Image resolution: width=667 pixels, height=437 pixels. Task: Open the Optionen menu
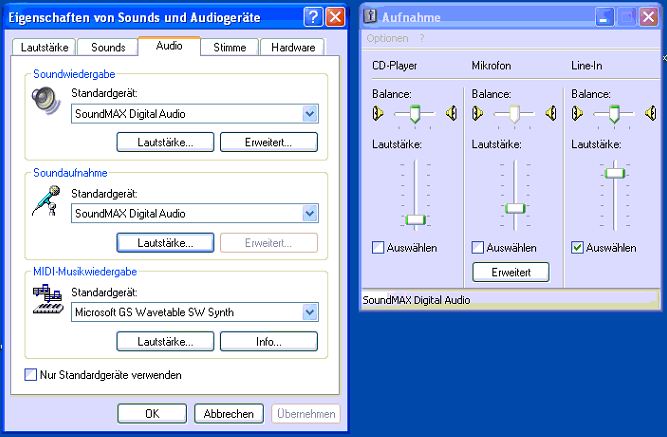tap(387, 38)
